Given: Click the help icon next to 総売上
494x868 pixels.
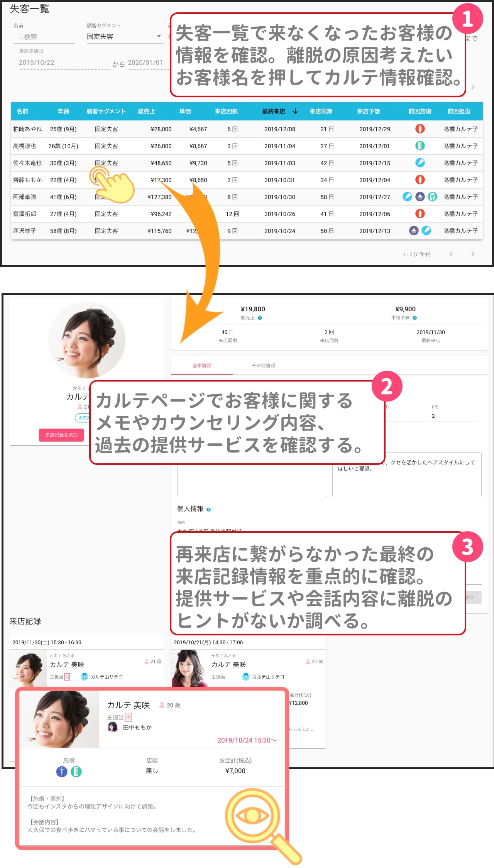Looking at the screenshot, I should (260, 318).
